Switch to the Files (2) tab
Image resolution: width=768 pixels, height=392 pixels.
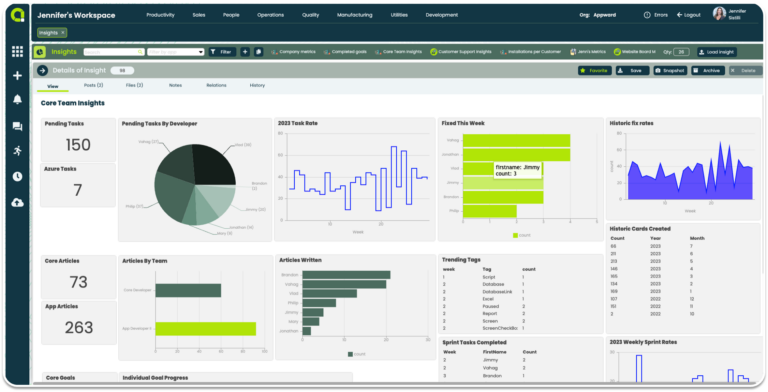tap(134, 85)
